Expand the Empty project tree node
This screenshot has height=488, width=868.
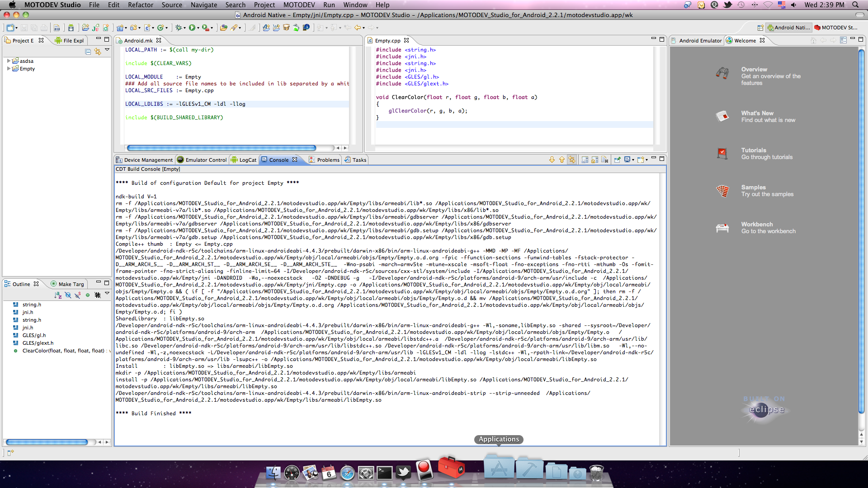pos(9,69)
